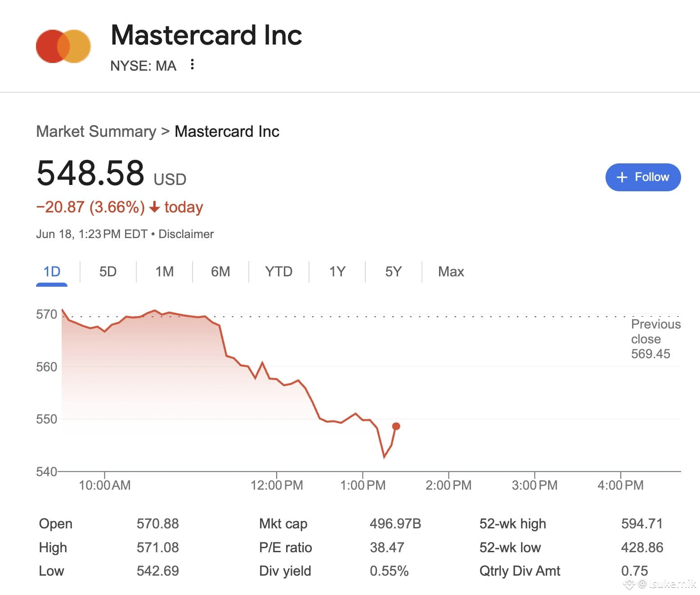Viewport: 700px width, 595px height.
Task: Switch to the 1Y chart tab
Action: 337,271
